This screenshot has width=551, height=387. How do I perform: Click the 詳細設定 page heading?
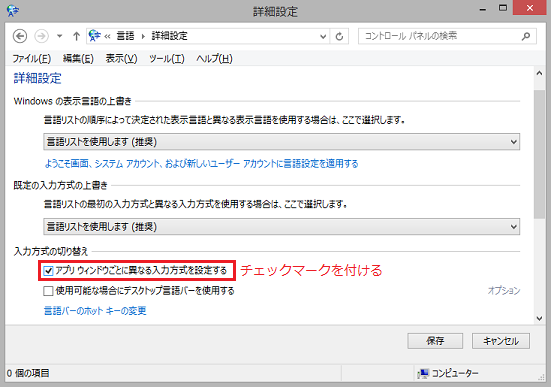pos(38,78)
